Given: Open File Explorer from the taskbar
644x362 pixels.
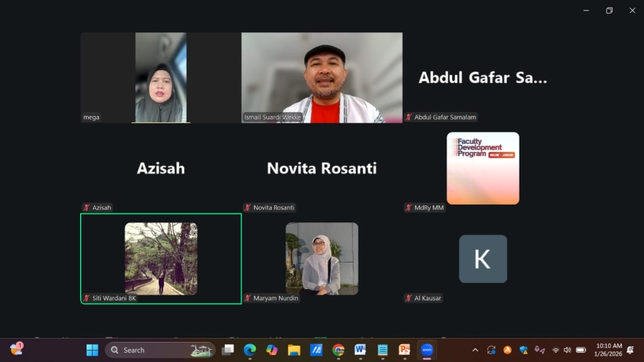Looking at the screenshot, I should coord(294,350).
